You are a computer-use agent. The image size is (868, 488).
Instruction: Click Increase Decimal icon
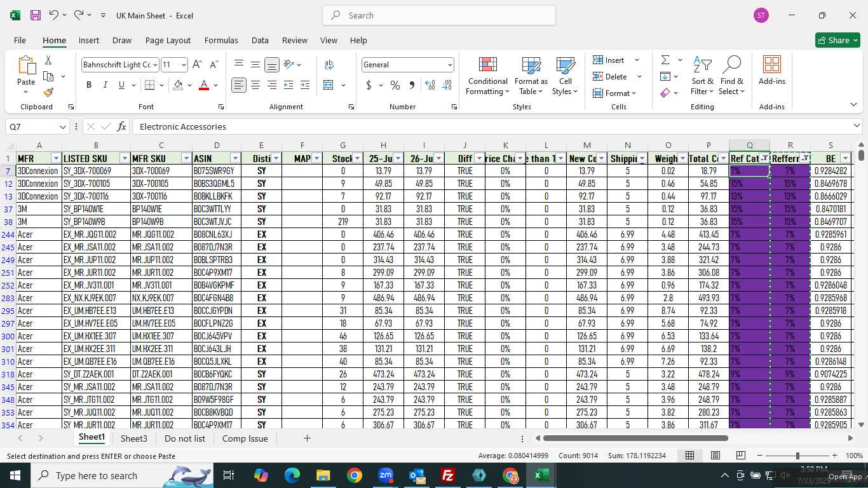(430, 85)
